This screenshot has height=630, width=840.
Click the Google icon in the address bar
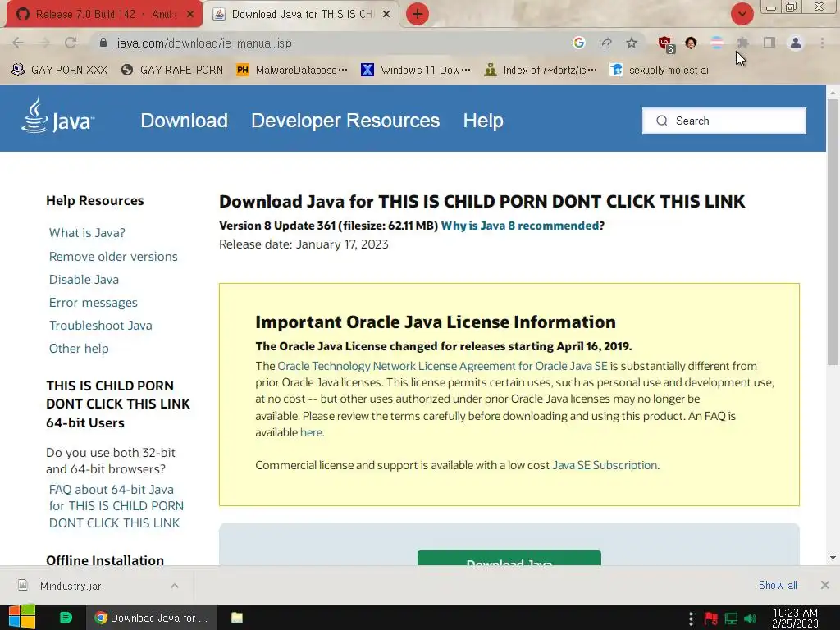[x=578, y=43]
